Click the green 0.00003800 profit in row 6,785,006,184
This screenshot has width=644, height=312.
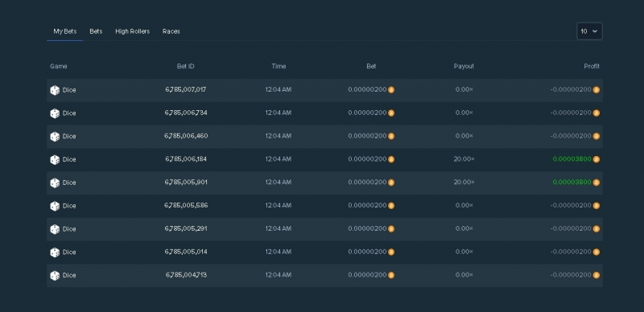click(x=572, y=159)
